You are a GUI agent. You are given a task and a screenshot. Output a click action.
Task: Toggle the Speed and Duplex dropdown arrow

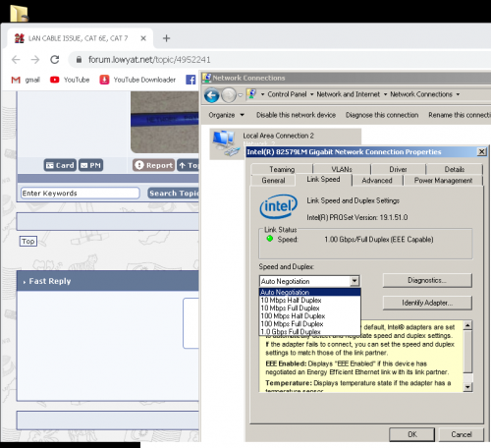pyautogui.click(x=355, y=281)
